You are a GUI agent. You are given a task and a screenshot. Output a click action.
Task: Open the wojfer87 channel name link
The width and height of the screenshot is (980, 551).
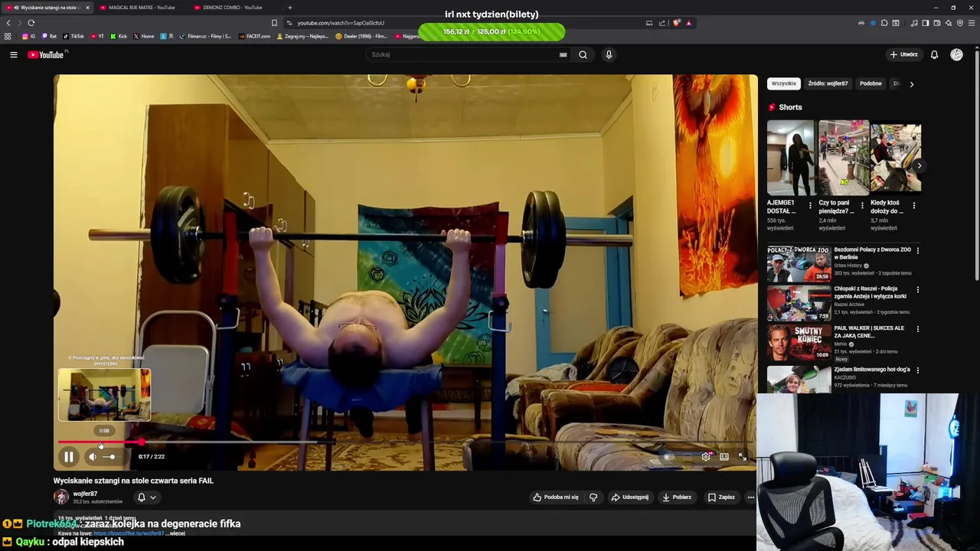[85, 494]
